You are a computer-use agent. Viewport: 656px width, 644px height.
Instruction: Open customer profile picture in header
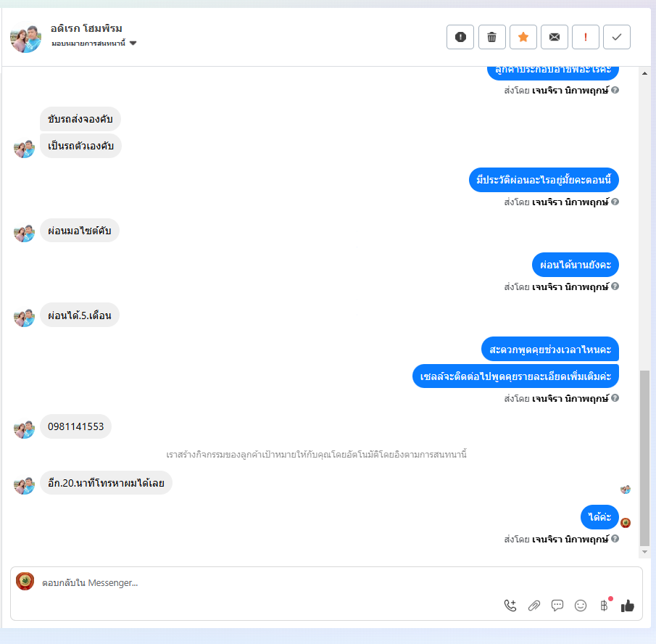25,37
